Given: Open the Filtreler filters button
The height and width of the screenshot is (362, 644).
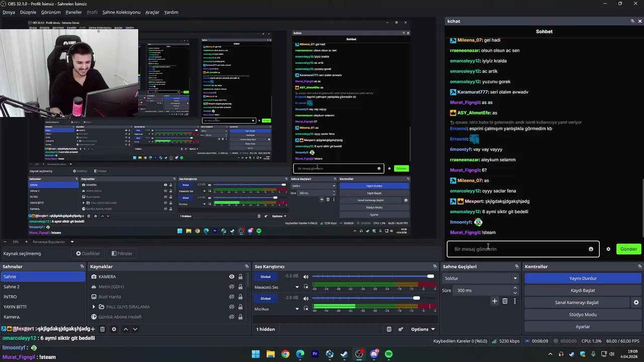Looking at the screenshot, I should (122, 253).
